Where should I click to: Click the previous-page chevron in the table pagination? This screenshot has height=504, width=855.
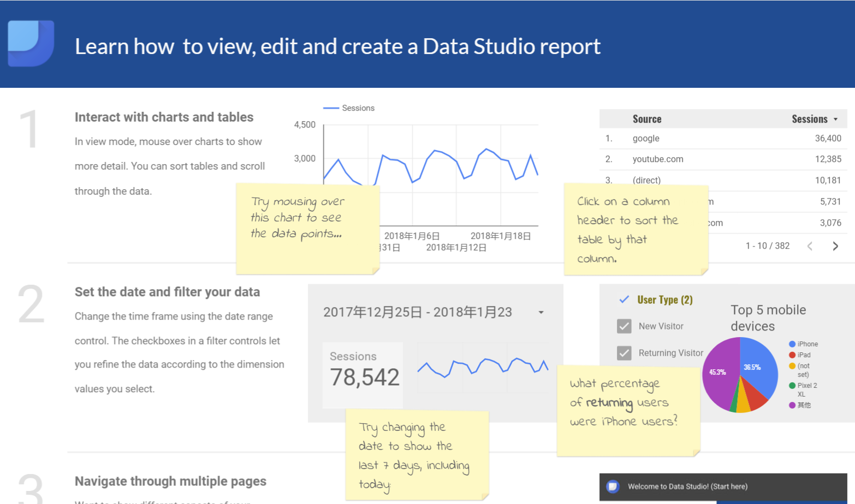[x=810, y=245]
